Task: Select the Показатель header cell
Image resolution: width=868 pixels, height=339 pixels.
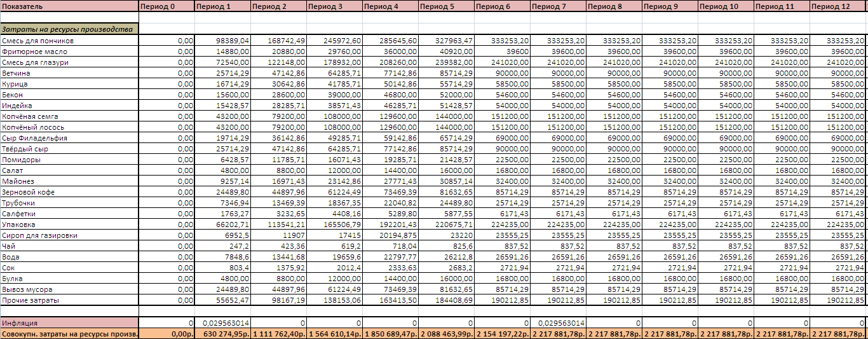Action: click(x=69, y=6)
